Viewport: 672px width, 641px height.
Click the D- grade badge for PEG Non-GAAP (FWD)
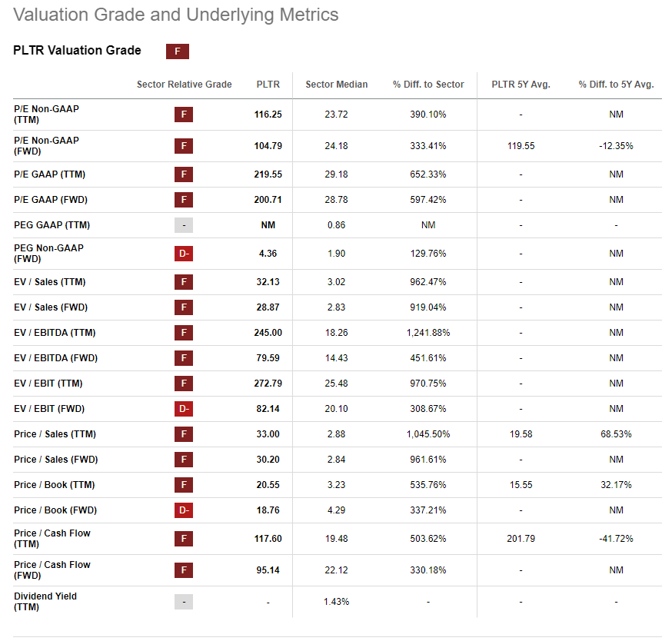click(x=184, y=254)
